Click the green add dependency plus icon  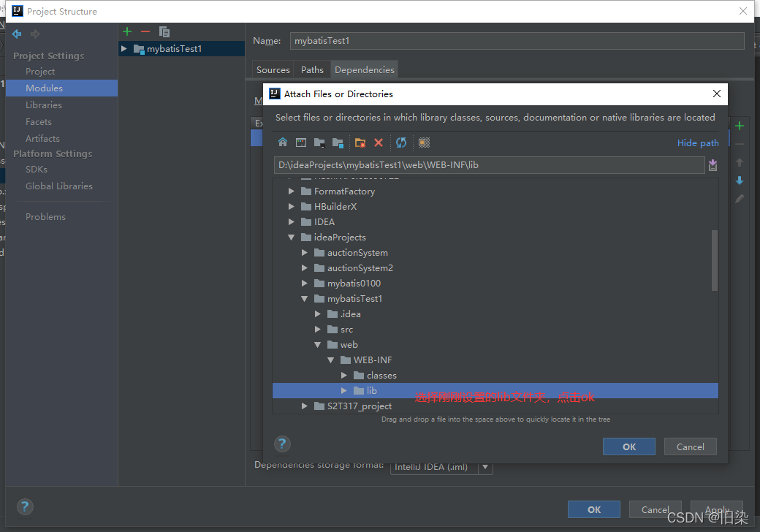point(740,126)
